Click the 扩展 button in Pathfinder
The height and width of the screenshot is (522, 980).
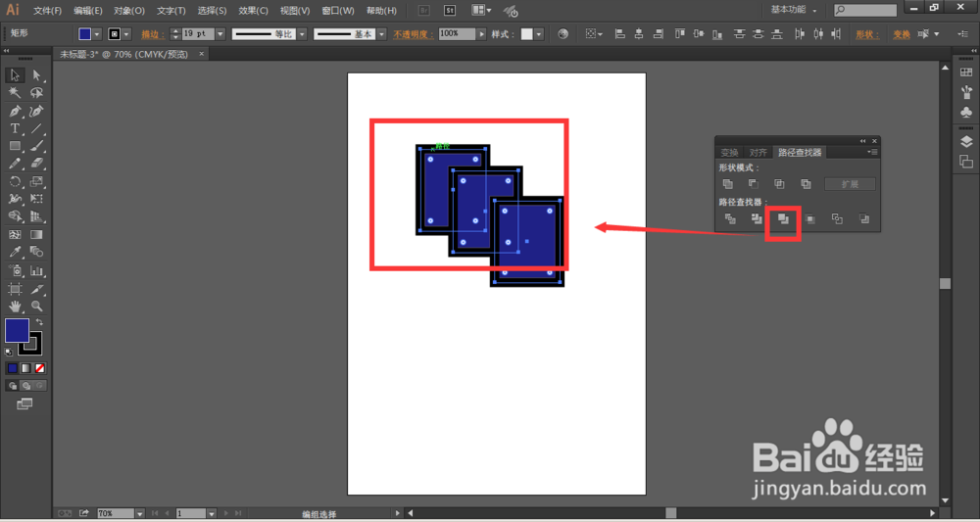coord(850,184)
